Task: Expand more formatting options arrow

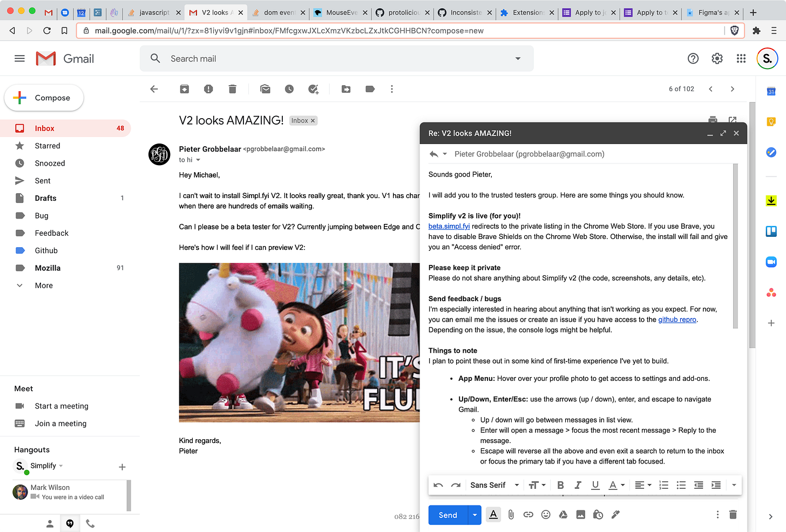Action: tap(734, 485)
